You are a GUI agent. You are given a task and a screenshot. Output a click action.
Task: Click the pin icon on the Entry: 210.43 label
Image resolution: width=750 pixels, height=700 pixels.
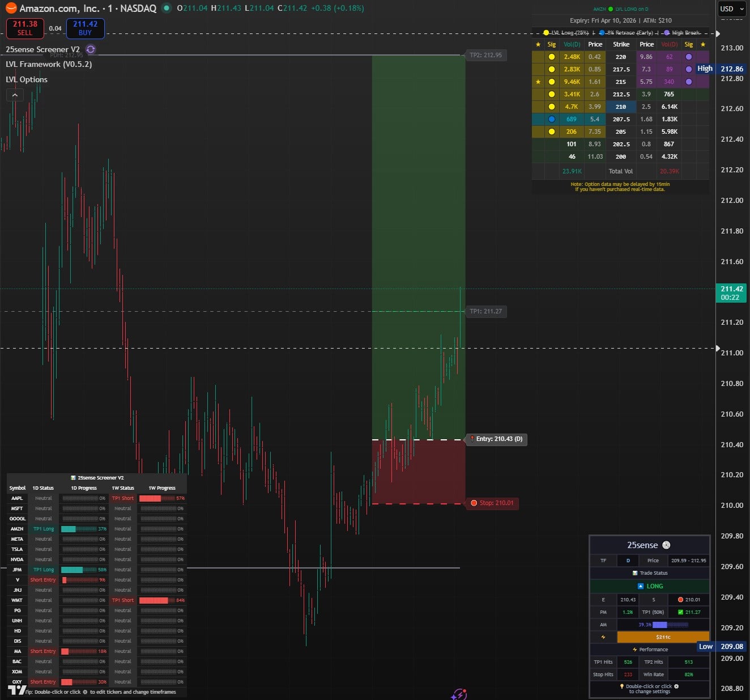click(472, 439)
